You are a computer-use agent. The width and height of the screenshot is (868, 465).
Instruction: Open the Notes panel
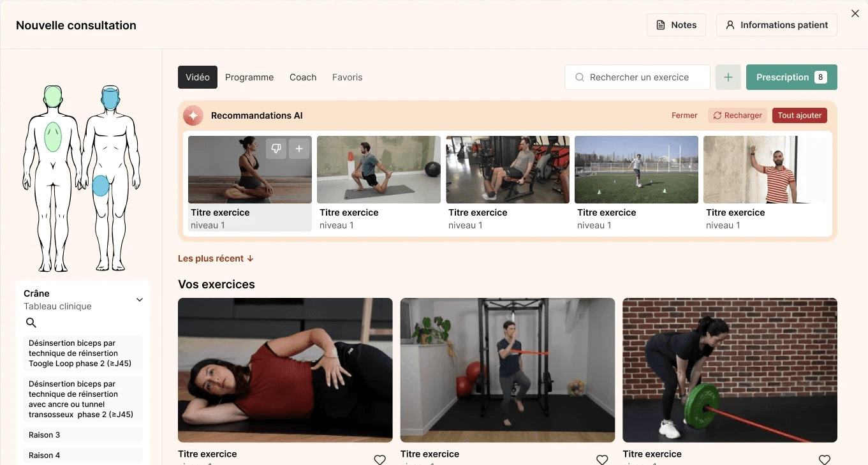676,25
